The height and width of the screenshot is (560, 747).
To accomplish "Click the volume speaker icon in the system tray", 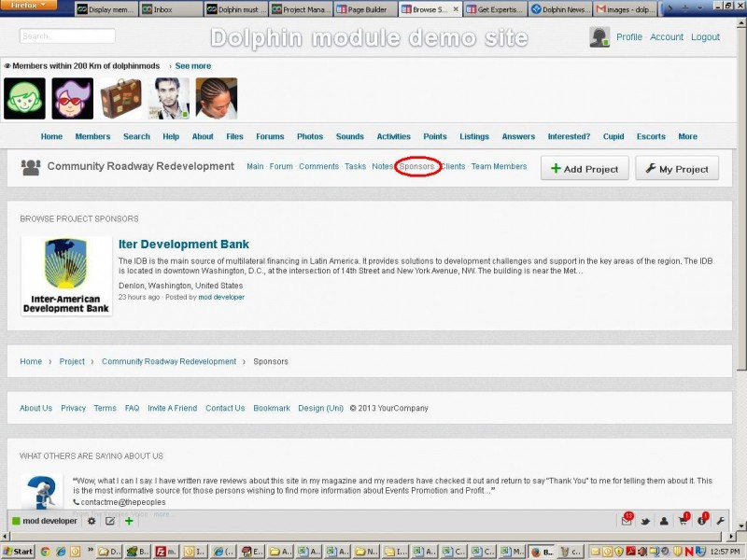I will [642, 552].
